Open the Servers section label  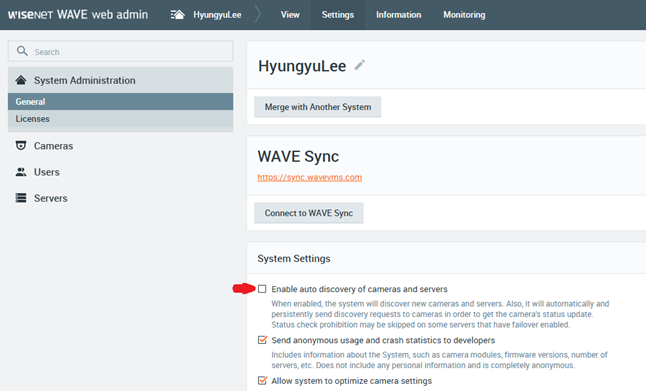51,198
